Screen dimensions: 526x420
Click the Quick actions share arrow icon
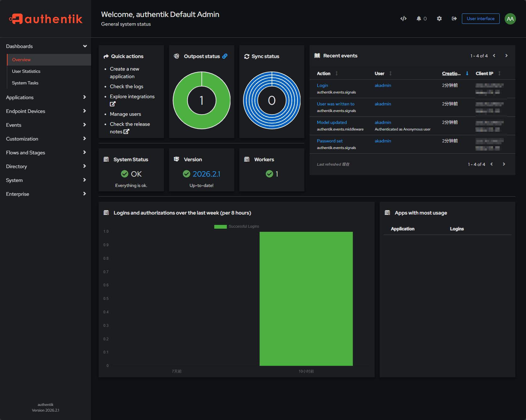pyautogui.click(x=106, y=56)
